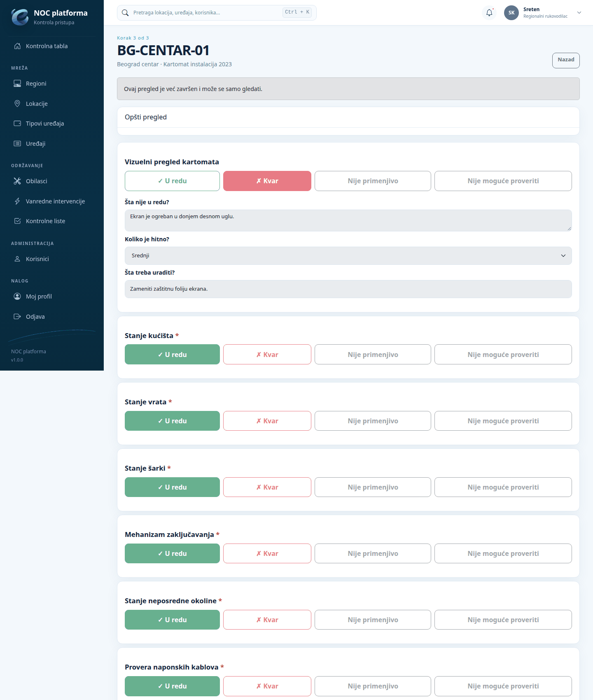Click the Opšti pregled section header
Screen dimensions: 593x700
pos(348,117)
